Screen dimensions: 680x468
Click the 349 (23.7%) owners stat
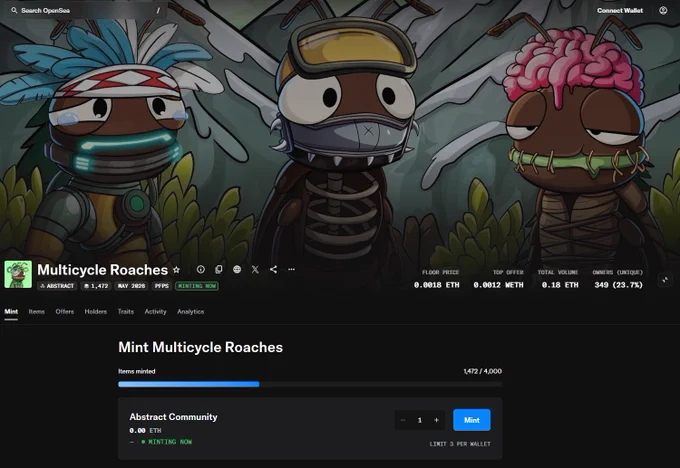tap(618, 285)
